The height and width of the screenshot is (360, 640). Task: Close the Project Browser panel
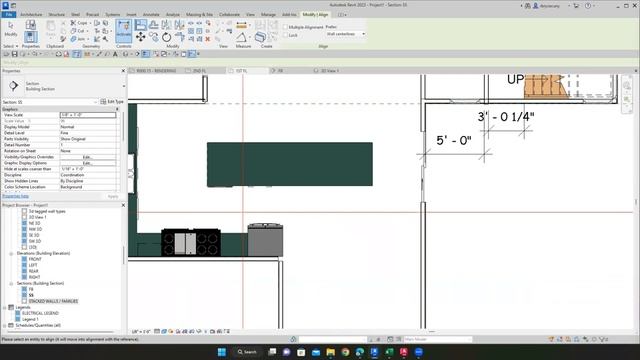click(123, 205)
